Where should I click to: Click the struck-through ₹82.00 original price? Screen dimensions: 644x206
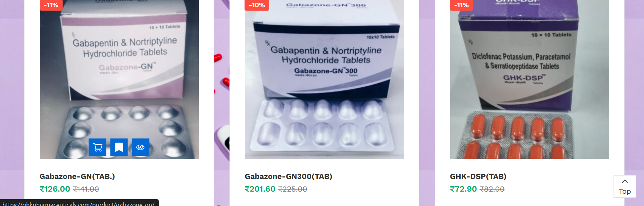coord(492,189)
